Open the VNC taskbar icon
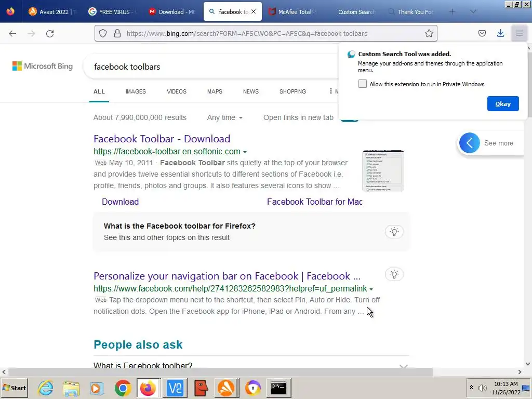Screen dimensions: 532x399 tap(176, 388)
